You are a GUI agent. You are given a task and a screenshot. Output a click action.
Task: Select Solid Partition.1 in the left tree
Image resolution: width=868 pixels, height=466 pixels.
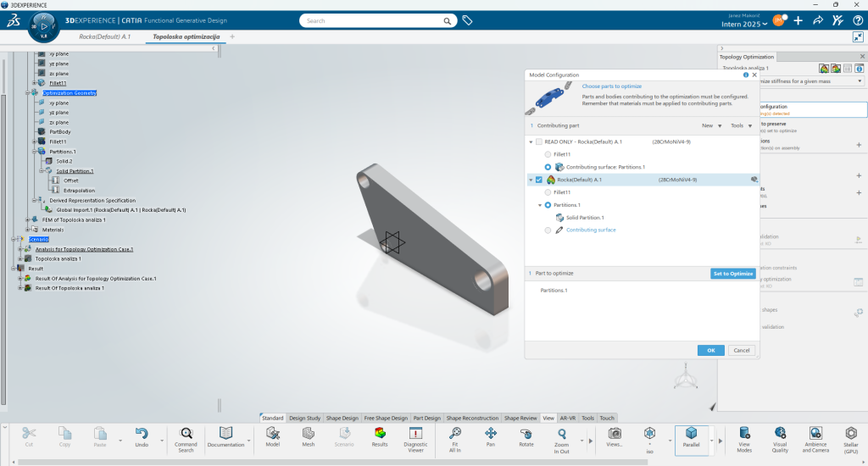[x=75, y=171]
